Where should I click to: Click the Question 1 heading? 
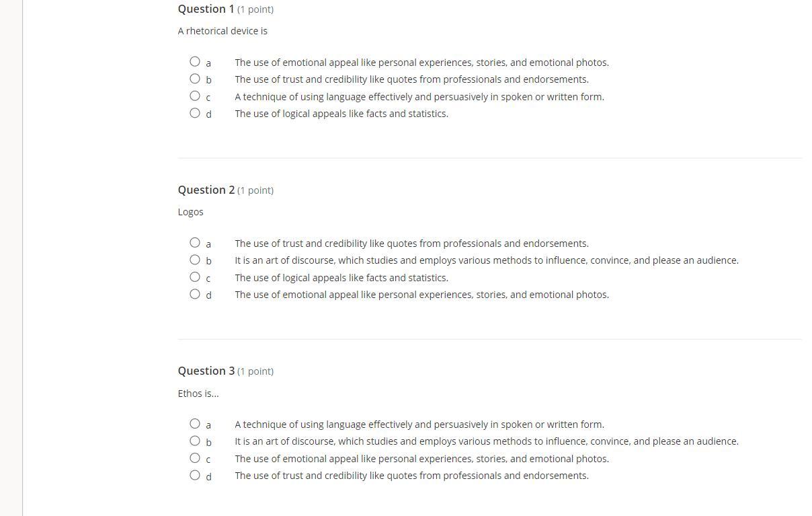click(x=206, y=9)
